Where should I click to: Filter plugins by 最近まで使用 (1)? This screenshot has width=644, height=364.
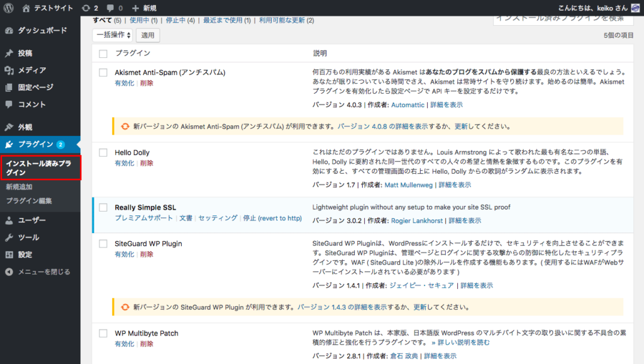(x=227, y=20)
